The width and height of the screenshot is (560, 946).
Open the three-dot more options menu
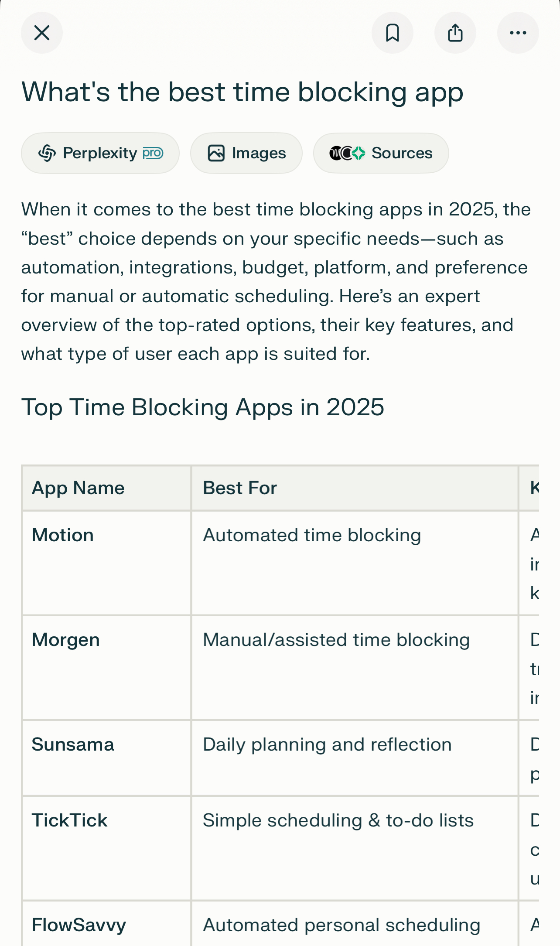coord(518,33)
